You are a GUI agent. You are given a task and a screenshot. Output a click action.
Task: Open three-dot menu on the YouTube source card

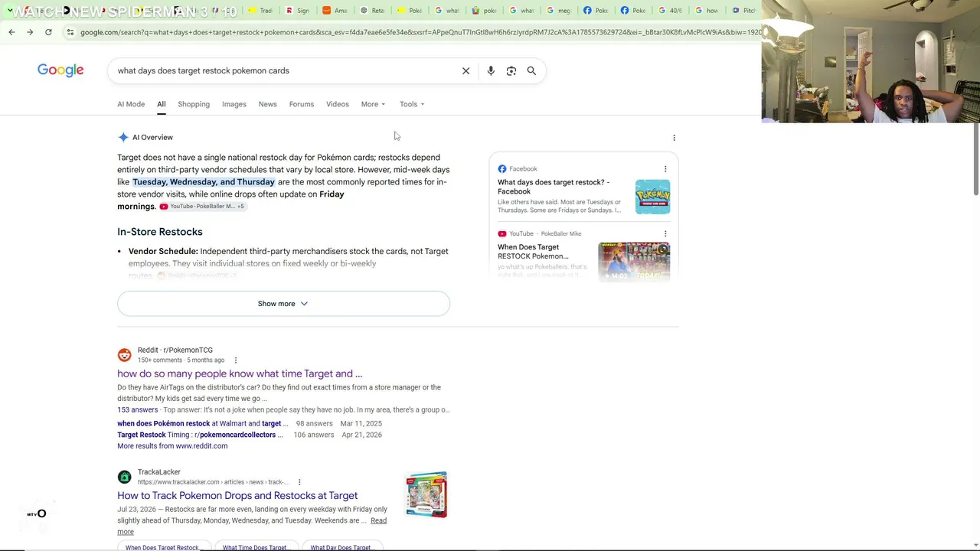click(x=665, y=233)
